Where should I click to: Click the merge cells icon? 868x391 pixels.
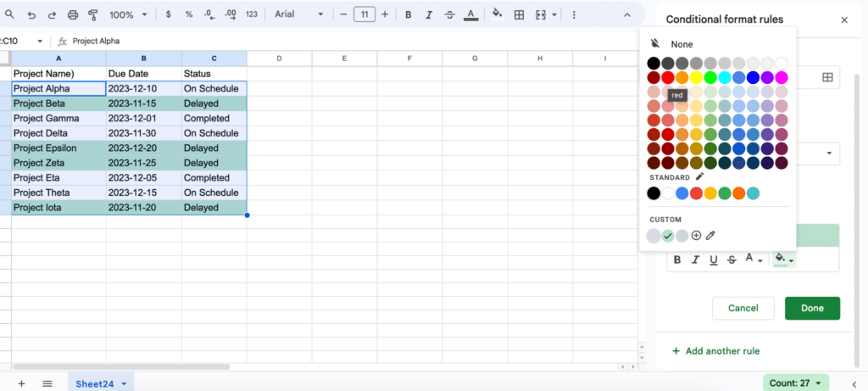tap(541, 15)
